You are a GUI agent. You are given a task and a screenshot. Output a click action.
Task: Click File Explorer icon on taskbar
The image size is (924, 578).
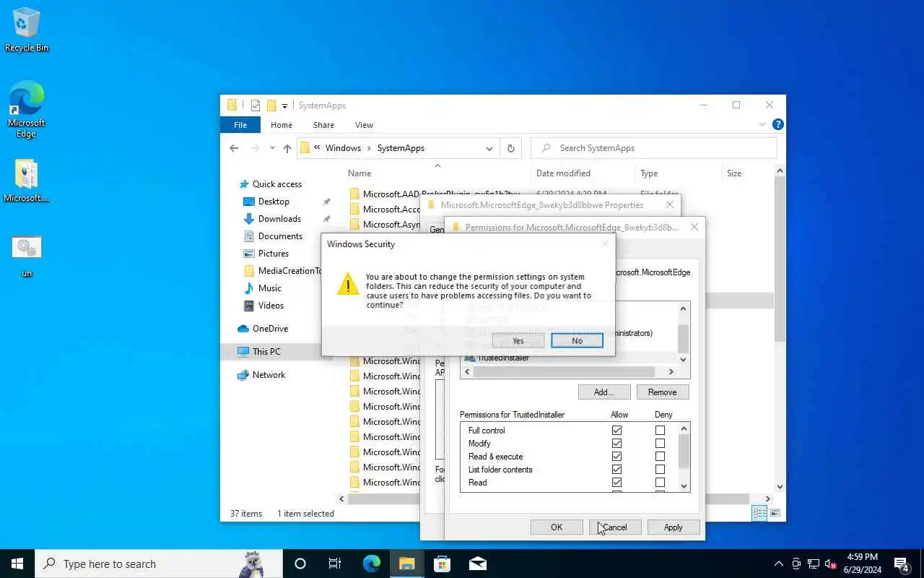406,564
